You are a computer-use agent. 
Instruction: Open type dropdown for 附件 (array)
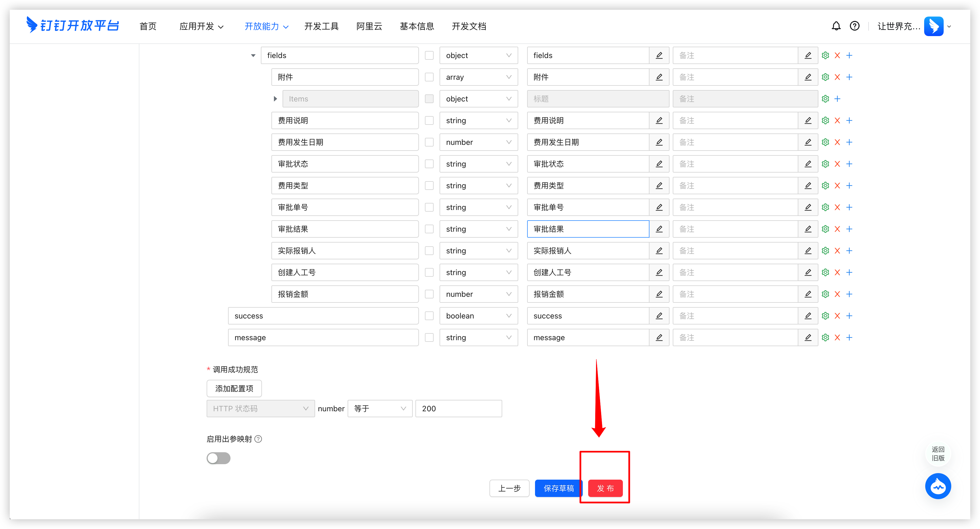pyautogui.click(x=479, y=77)
